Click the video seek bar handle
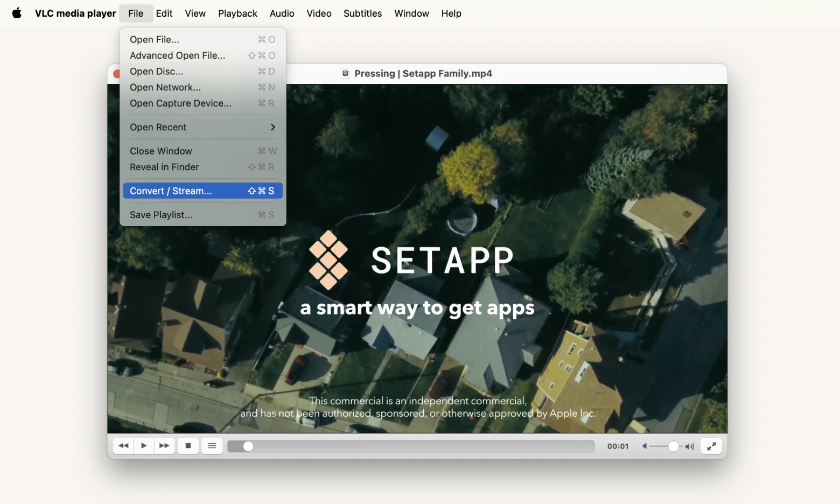The height and width of the screenshot is (504, 840). (x=248, y=446)
